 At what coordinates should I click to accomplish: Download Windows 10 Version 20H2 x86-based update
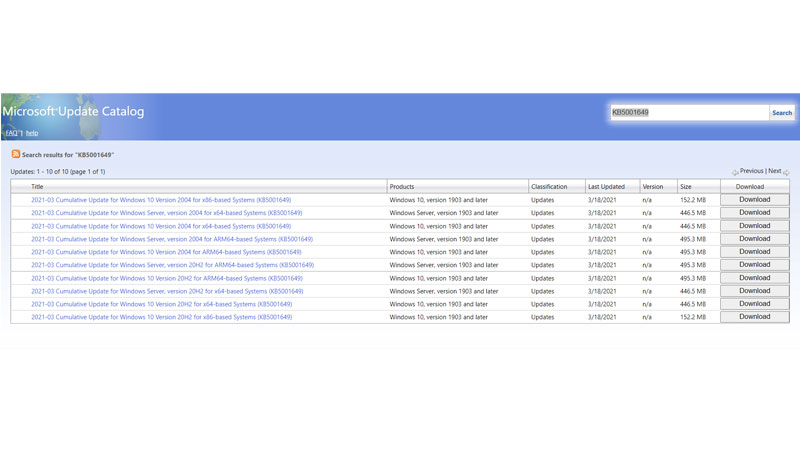click(x=755, y=316)
